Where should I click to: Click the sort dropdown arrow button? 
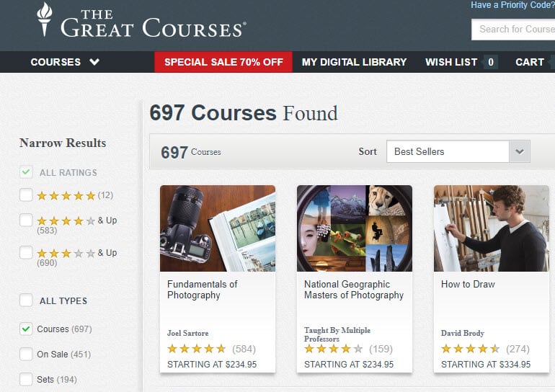(520, 151)
